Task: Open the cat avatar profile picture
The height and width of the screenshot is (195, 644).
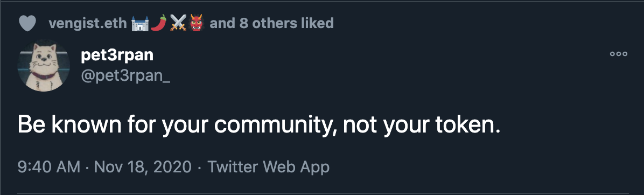Action: coord(44,65)
